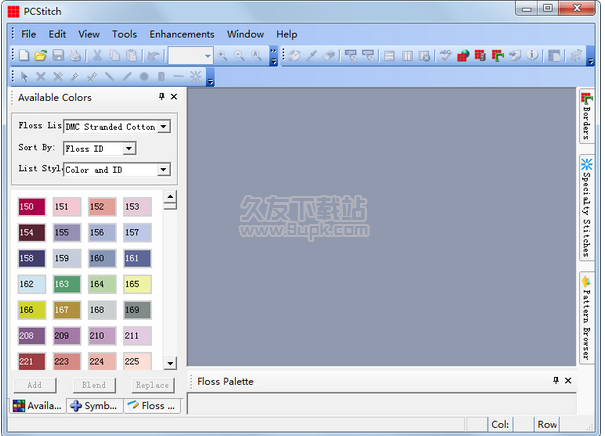
Task: Open the Specialty Stitches side panel
Action: 586,208
